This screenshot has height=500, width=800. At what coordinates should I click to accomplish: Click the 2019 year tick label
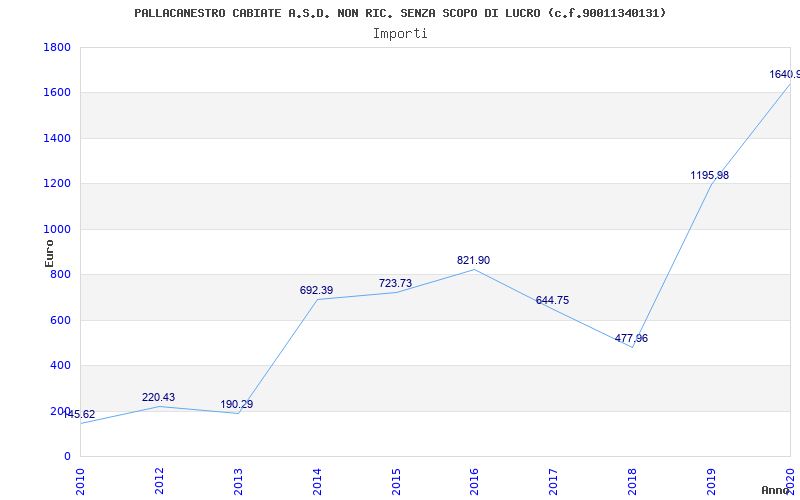pos(711,481)
